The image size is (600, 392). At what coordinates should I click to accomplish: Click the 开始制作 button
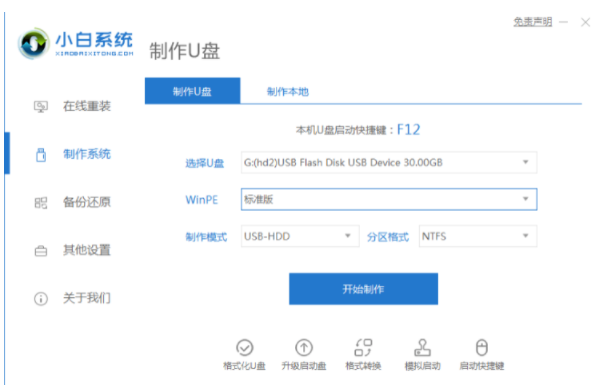[363, 289]
